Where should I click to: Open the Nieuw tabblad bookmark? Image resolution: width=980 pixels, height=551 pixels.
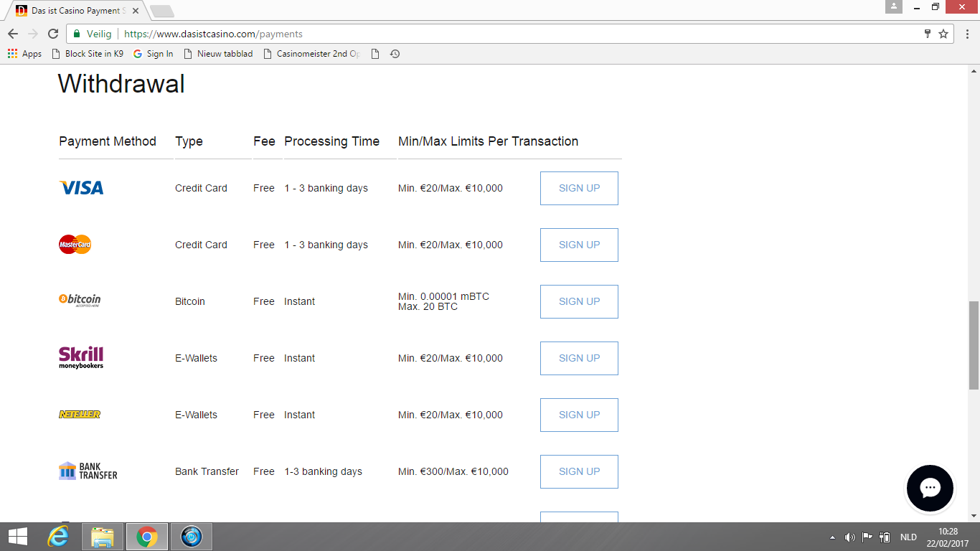point(219,54)
